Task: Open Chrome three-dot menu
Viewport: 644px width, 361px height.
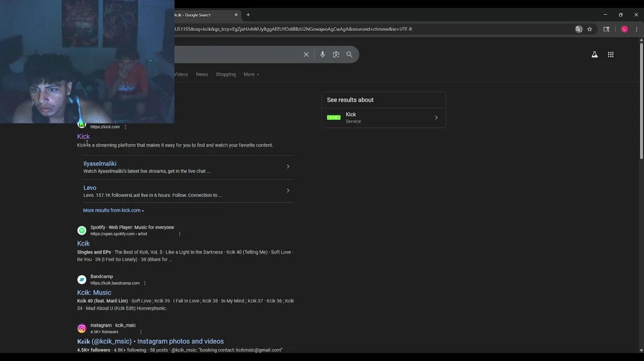Action: tap(636, 29)
